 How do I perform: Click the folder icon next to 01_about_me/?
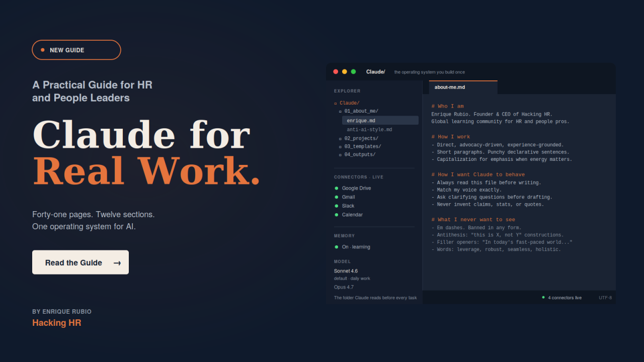coord(340,112)
